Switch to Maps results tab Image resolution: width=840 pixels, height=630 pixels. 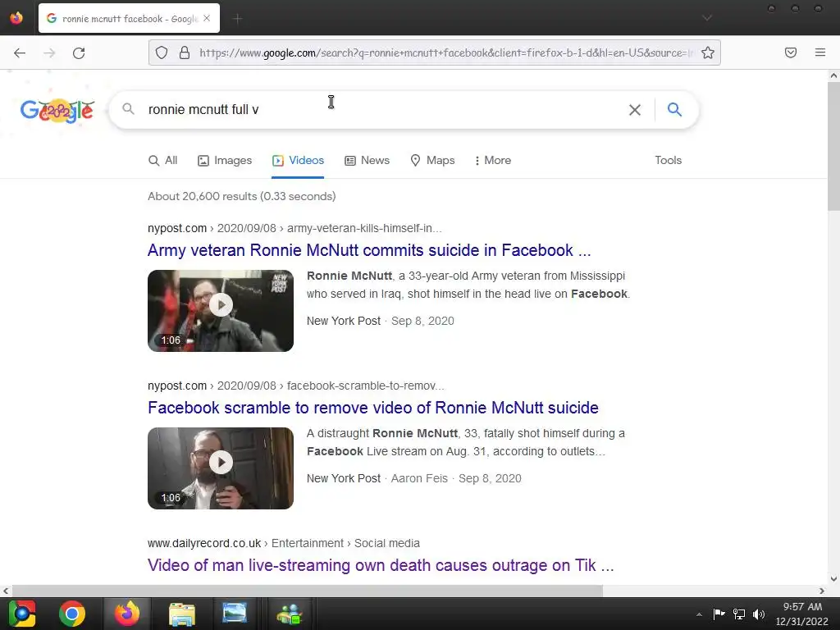(x=432, y=160)
